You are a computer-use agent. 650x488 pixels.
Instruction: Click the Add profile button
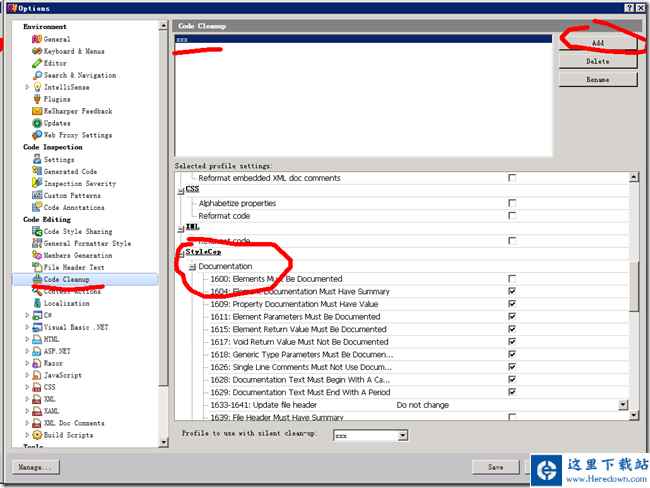point(598,43)
